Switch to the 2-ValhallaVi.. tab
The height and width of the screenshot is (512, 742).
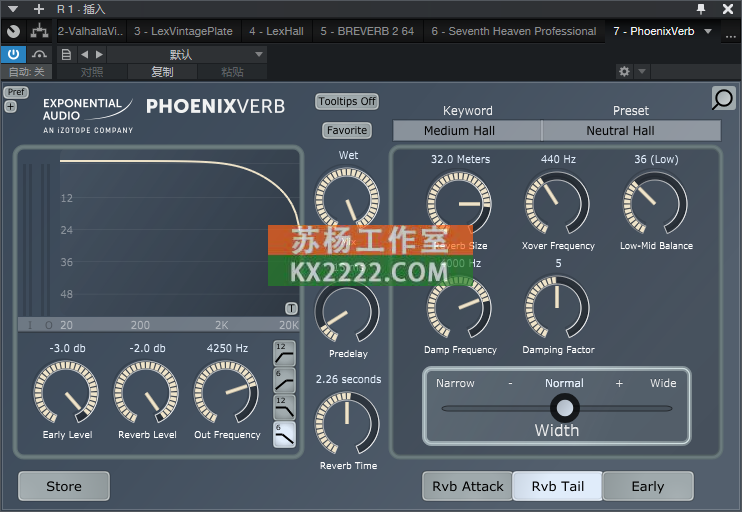click(x=90, y=31)
